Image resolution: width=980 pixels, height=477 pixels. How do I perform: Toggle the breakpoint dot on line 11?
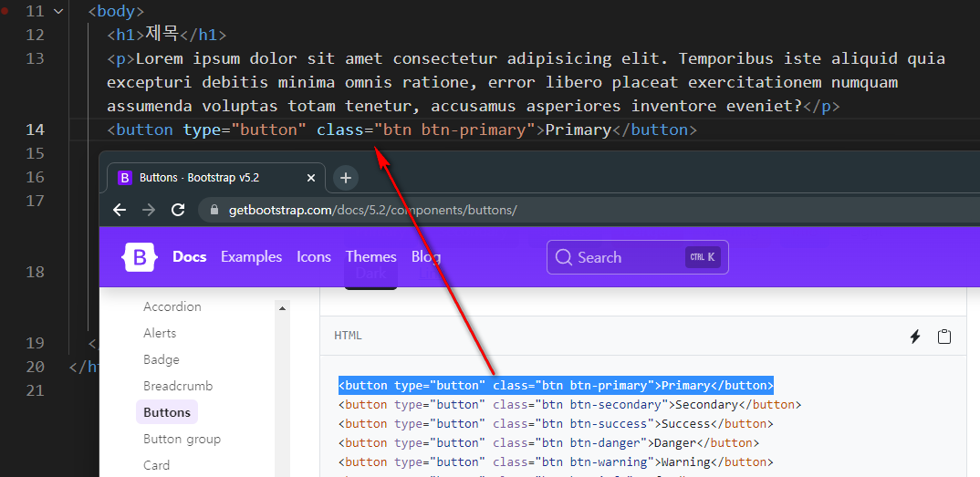5,11
